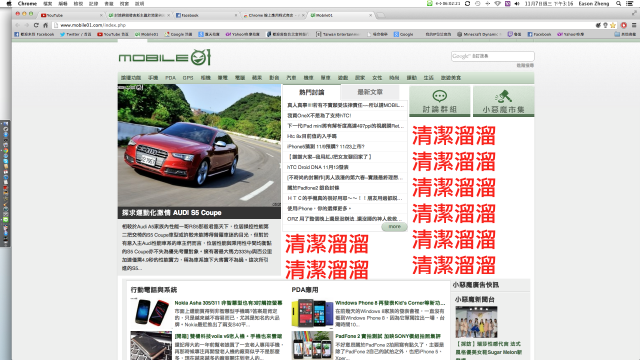Open the PadFone 2 article link
The width and height of the screenshot is (640, 360).
[388, 336]
